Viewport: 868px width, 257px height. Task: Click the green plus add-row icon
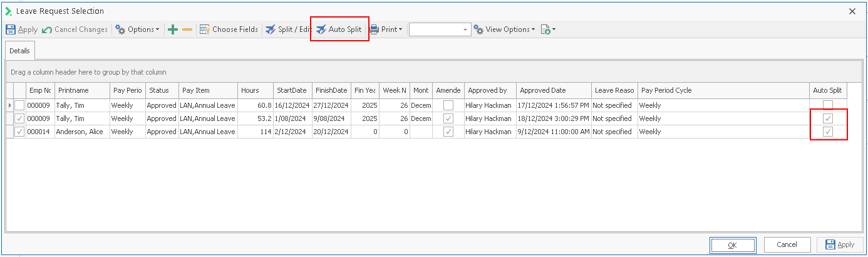click(x=173, y=29)
